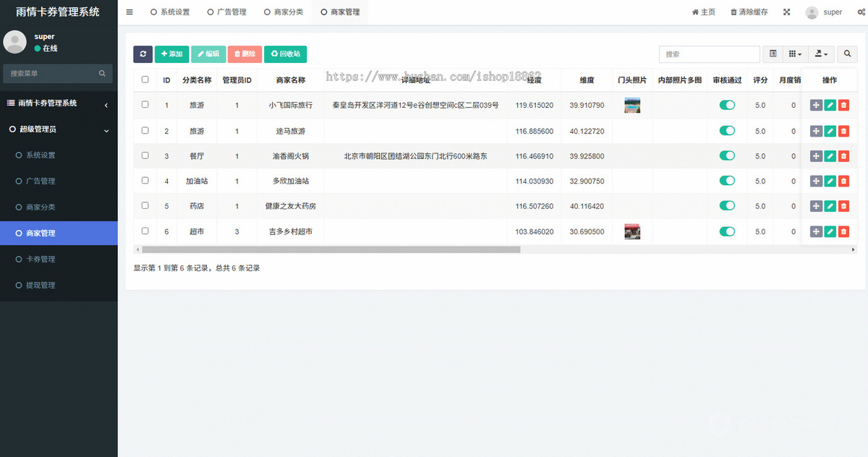868x457 pixels.
Task: Click the 回收站 recycle bin button
Action: pyautogui.click(x=285, y=54)
